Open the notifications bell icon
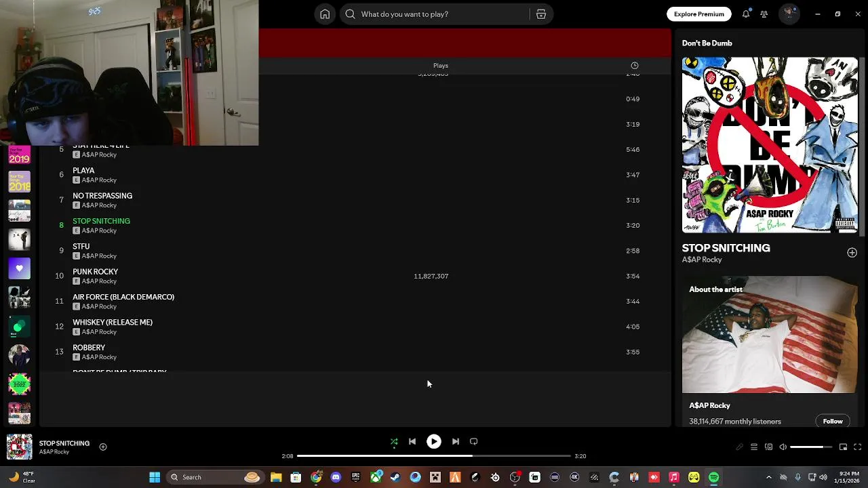Image resolution: width=868 pixels, height=488 pixels. coord(746,14)
